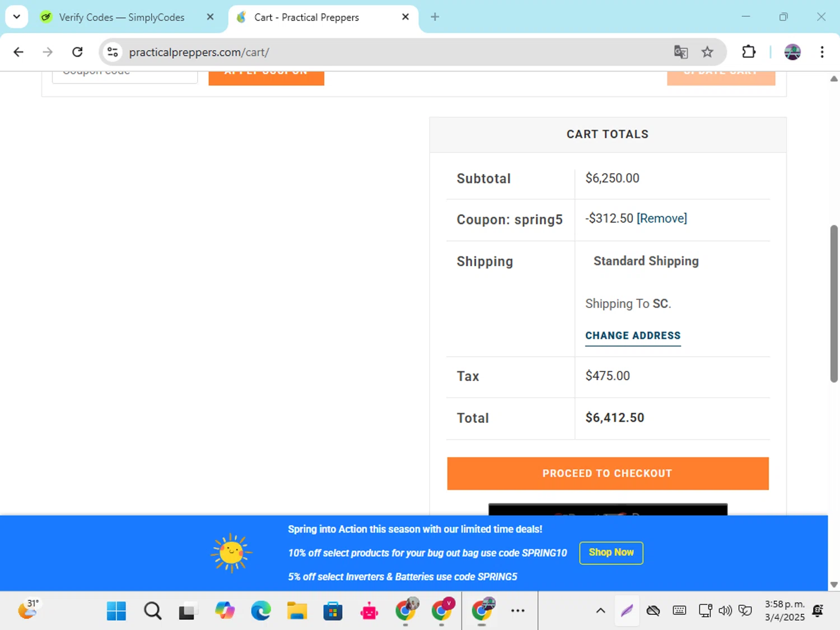Screen dimensions: 840x630
Task: Click the sun icon in promo banner
Action: [x=231, y=553]
